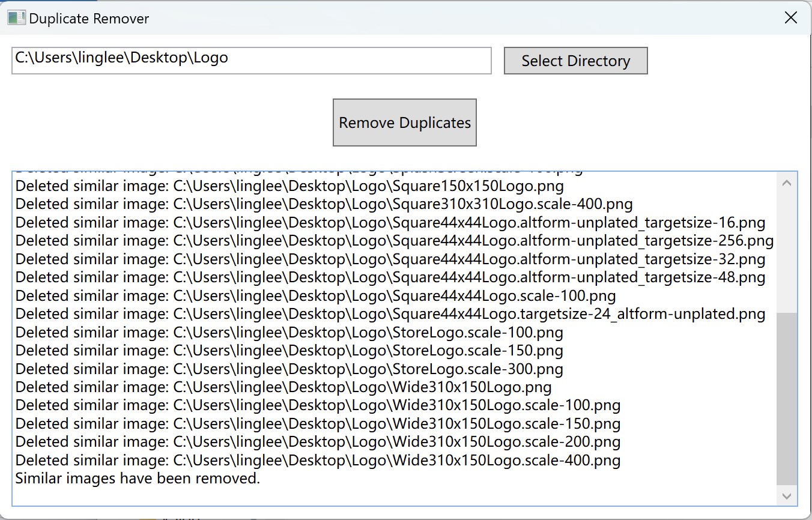Select the Square150x150Logo.png deletion log entry

[x=289, y=186]
